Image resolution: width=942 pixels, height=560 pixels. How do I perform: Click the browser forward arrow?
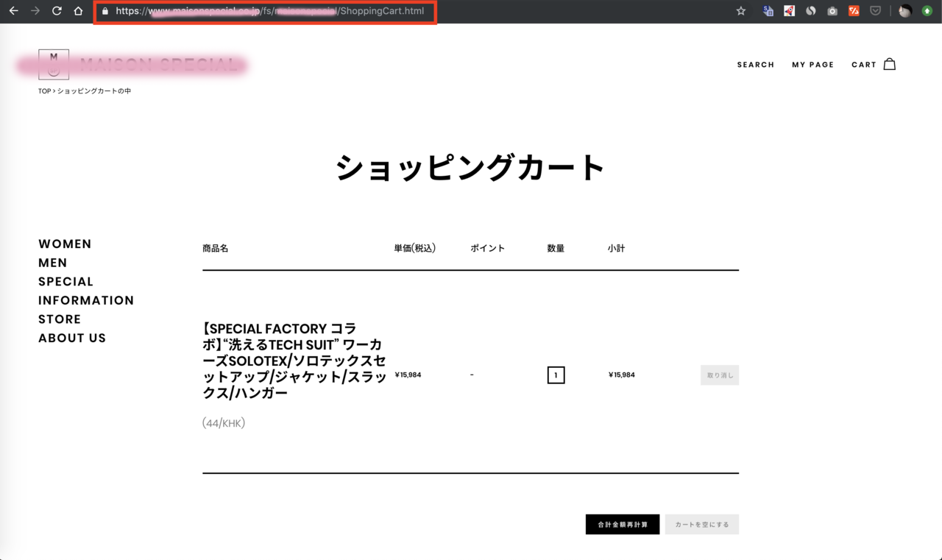(x=35, y=11)
